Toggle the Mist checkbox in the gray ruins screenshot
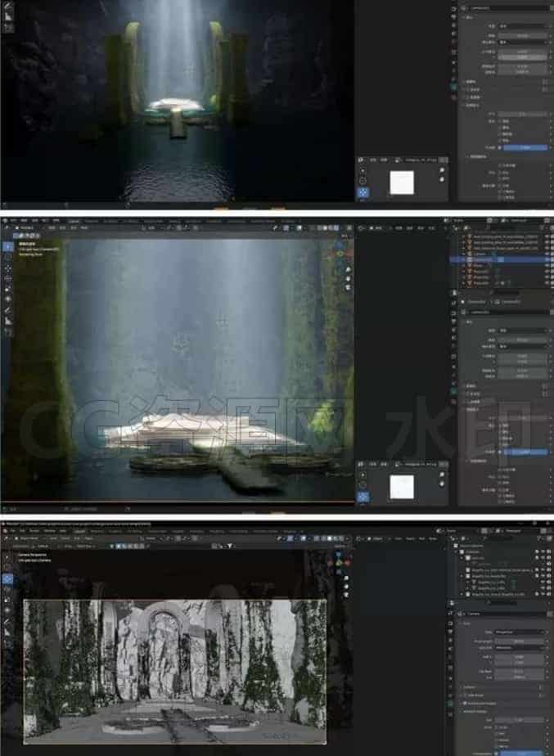Viewport: 554px width, 756px height. (x=496, y=733)
